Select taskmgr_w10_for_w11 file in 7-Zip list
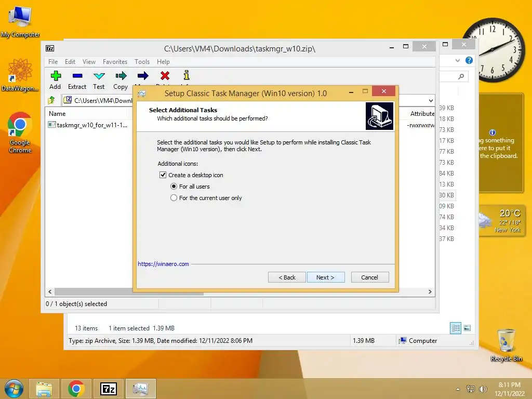 click(x=88, y=125)
